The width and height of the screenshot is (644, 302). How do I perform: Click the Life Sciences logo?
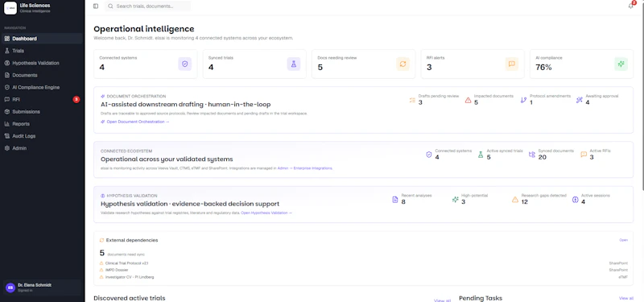10,8
